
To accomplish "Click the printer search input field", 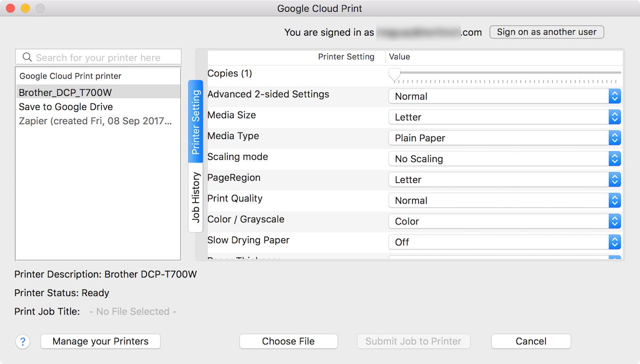I will coord(104,58).
